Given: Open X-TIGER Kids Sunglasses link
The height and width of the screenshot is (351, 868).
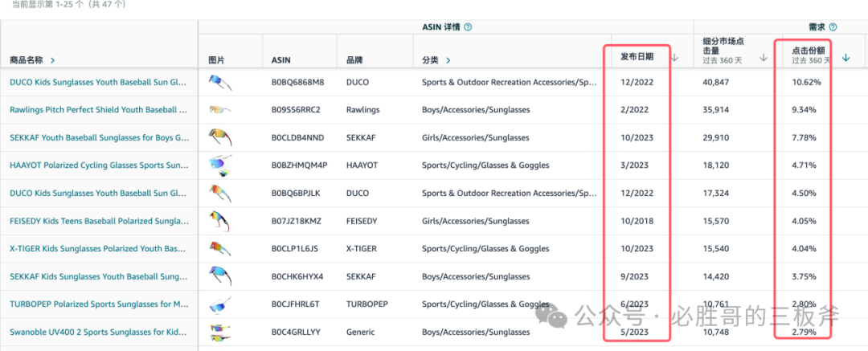Looking at the screenshot, I should coord(97,248).
